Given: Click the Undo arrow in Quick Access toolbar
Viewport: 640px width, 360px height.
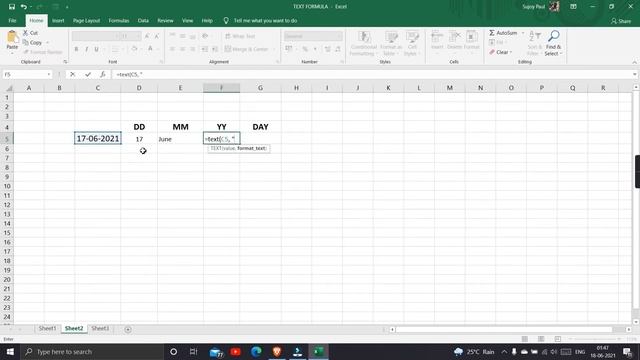Looking at the screenshot, I should coord(24,7).
